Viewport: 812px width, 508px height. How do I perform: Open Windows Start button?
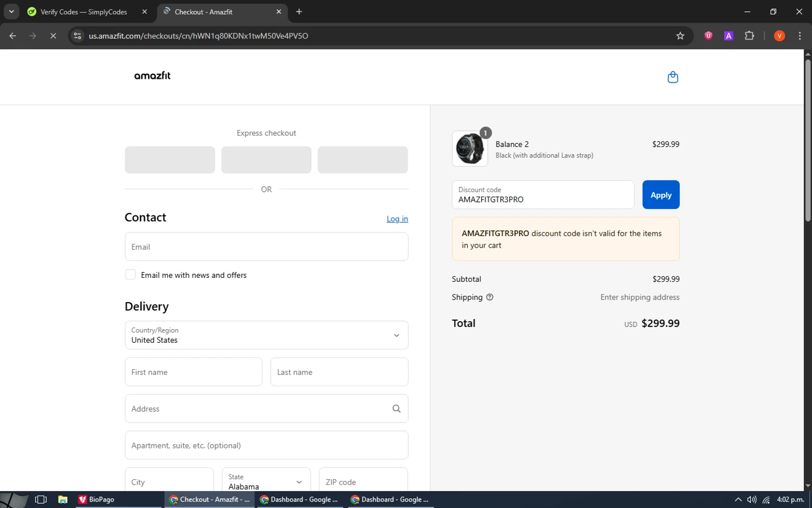(x=14, y=499)
